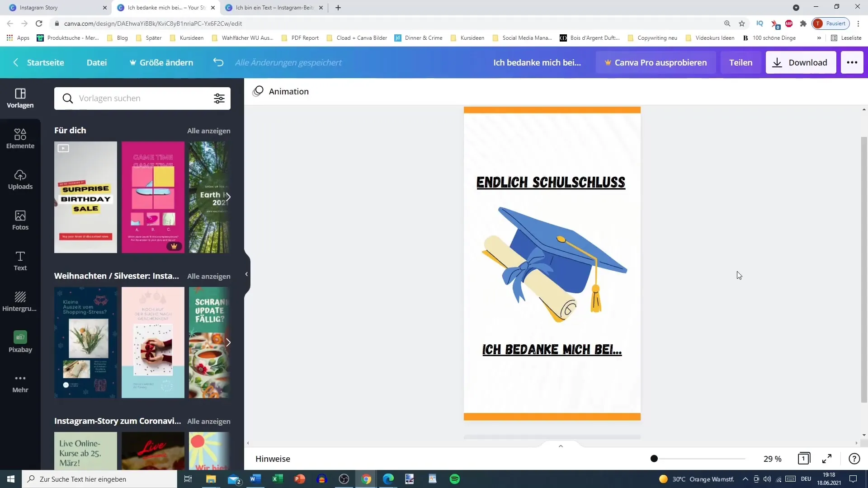
Task: Click the Download button
Action: [801, 62]
